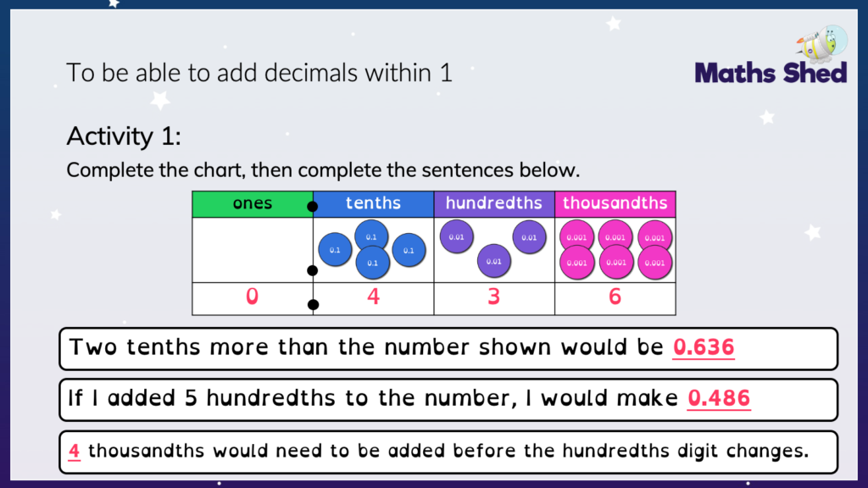Click the rightmost blue 0.1 counter

click(x=409, y=250)
